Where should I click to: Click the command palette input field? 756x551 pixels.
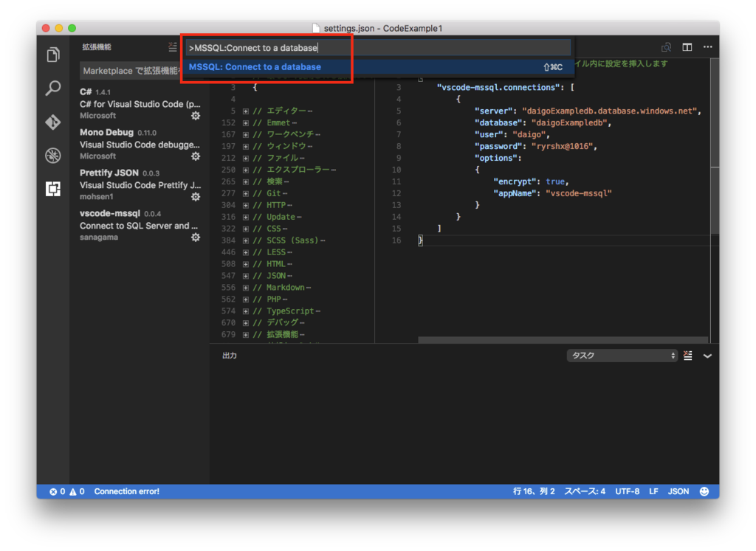[379, 48]
